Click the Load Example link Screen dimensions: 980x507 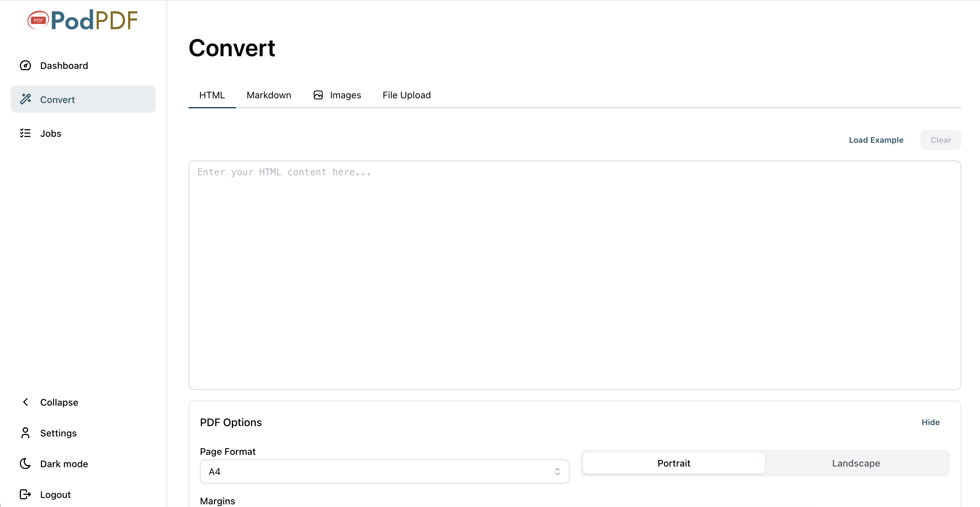(876, 140)
